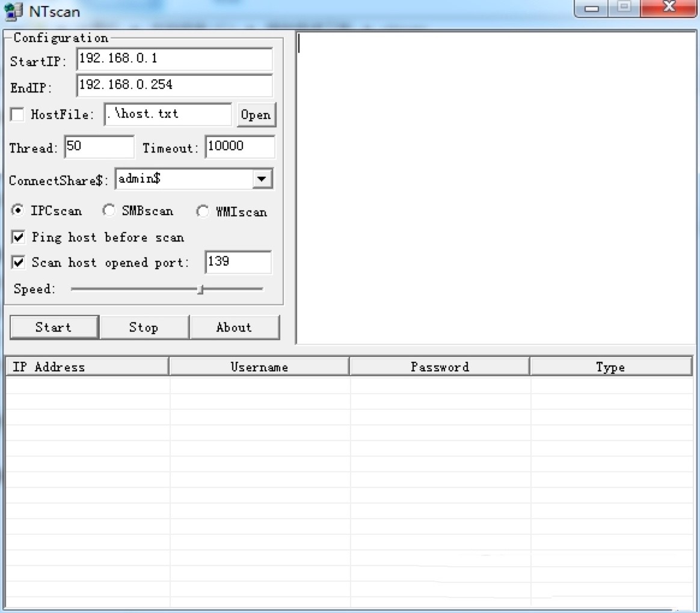Select the EndIP address field

click(x=174, y=85)
